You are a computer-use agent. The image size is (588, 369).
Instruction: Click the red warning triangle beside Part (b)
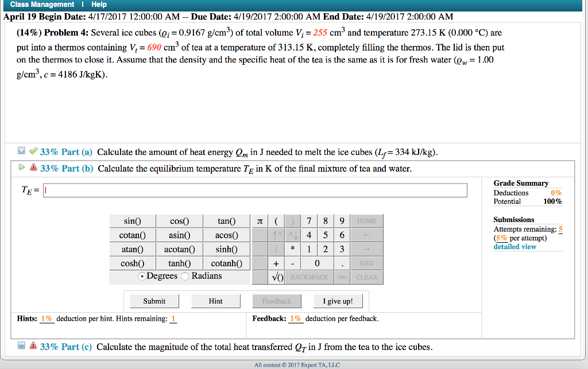(34, 166)
